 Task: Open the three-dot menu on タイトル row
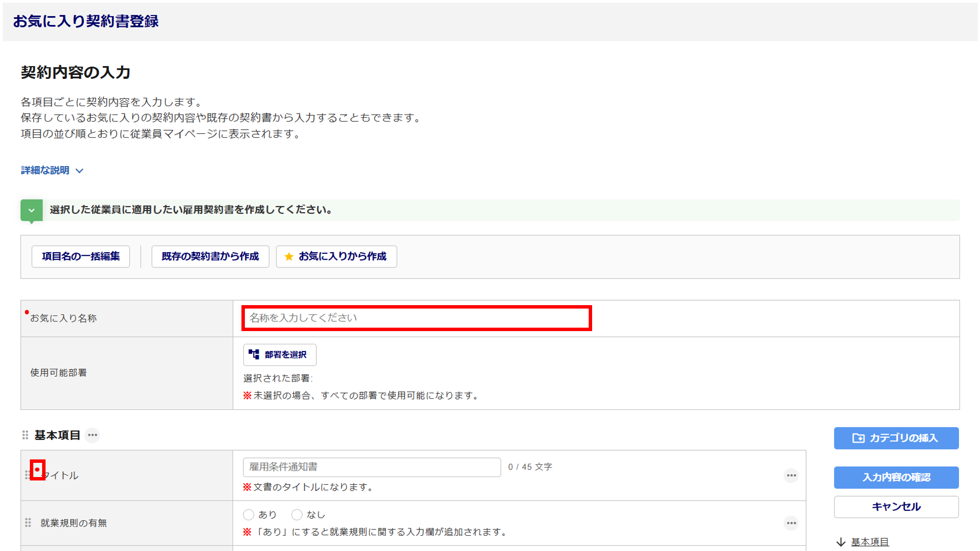tap(791, 475)
